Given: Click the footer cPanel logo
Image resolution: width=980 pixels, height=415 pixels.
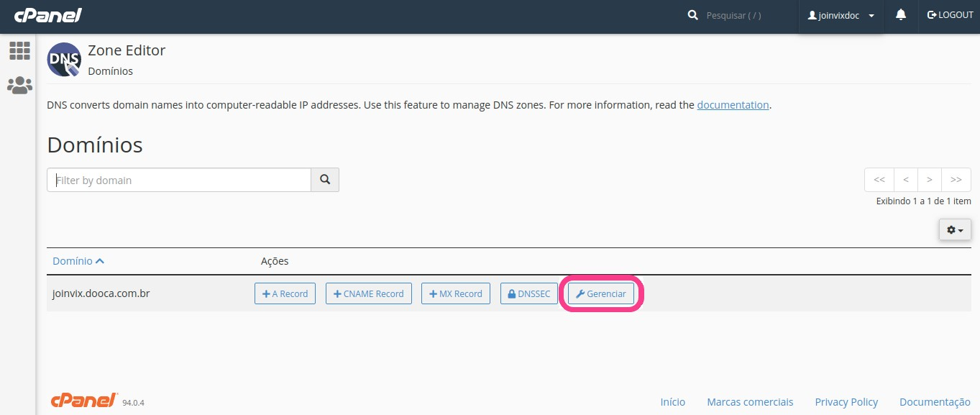Looking at the screenshot, I should point(84,401).
